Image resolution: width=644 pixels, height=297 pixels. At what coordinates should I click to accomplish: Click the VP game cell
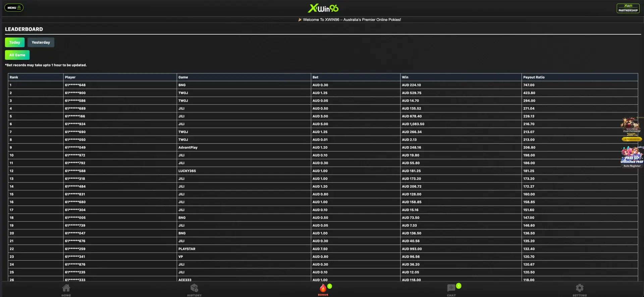(x=244, y=257)
